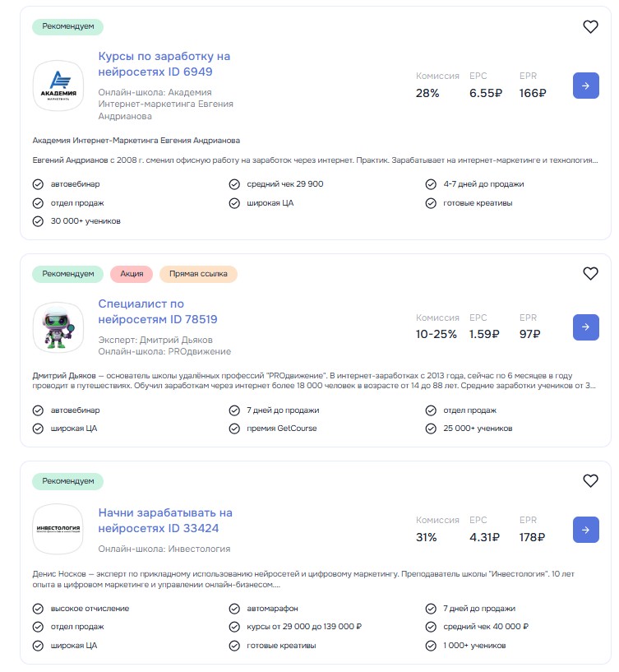This screenshot has height=672, width=619.
Task: Click 'Рекомендуем' badge on first offer
Action: (68, 26)
